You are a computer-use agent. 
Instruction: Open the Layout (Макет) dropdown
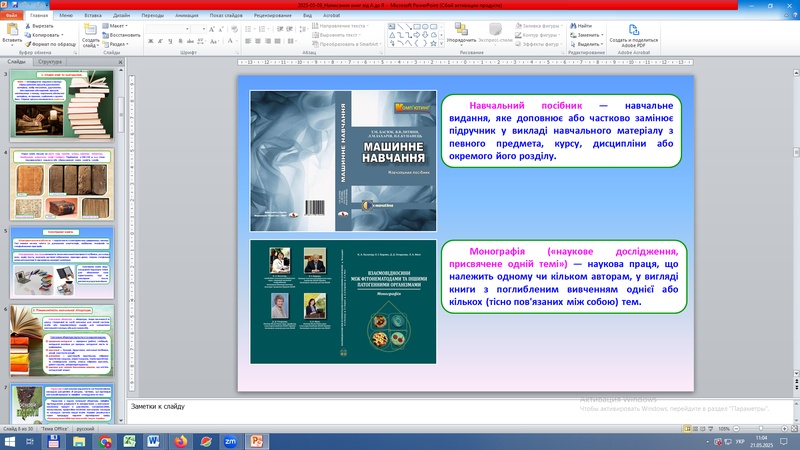pos(115,26)
